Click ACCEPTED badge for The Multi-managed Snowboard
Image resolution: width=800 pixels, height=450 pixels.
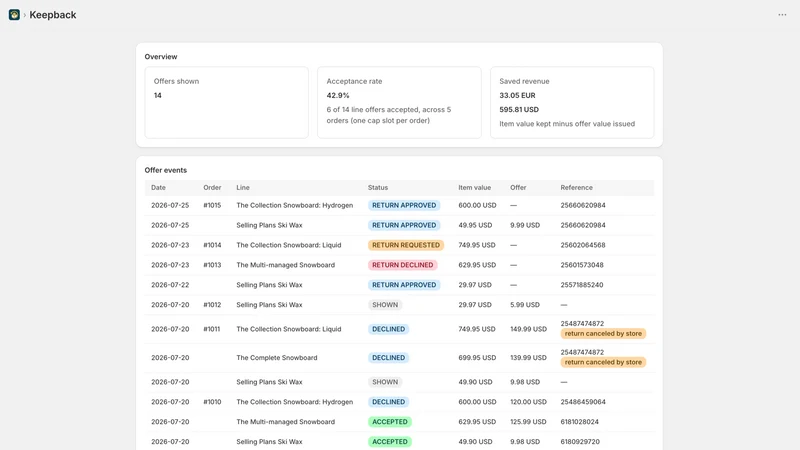[x=390, y=422]
